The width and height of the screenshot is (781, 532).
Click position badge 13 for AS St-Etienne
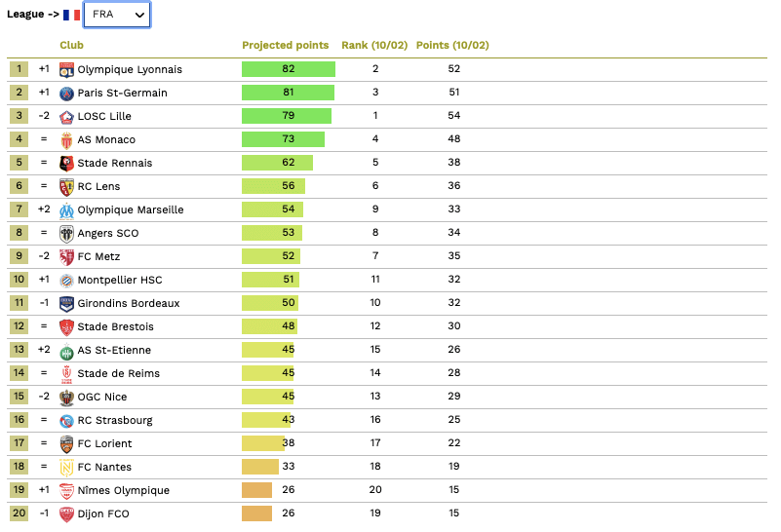[19, 350]
